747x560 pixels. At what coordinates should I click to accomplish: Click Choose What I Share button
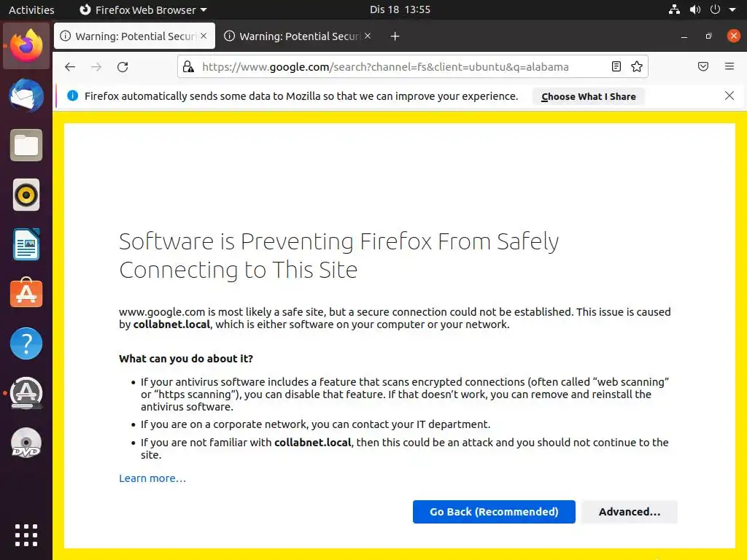click(589, 96)
